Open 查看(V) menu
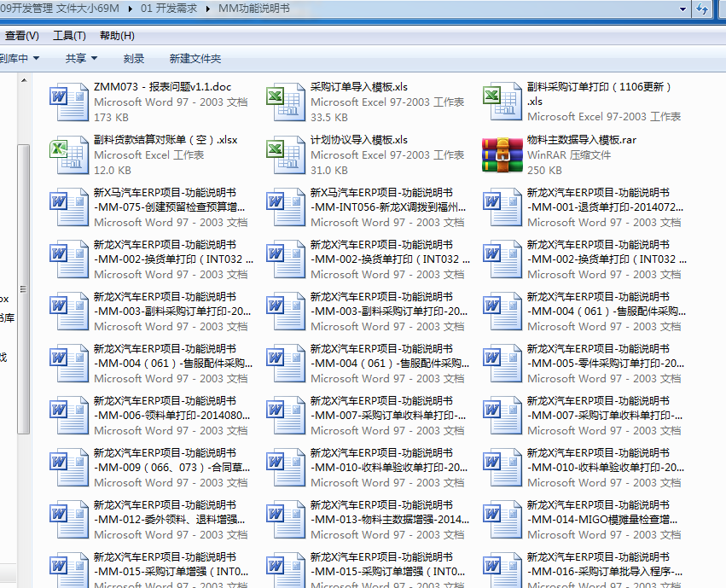Viewport: 726px width, 588px height. click(22, 36)
